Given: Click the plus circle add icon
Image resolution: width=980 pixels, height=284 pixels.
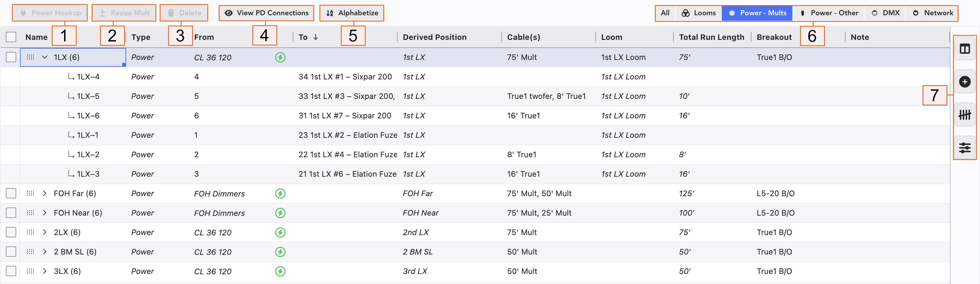Looking at the screenshot, I should coord(964,82).
